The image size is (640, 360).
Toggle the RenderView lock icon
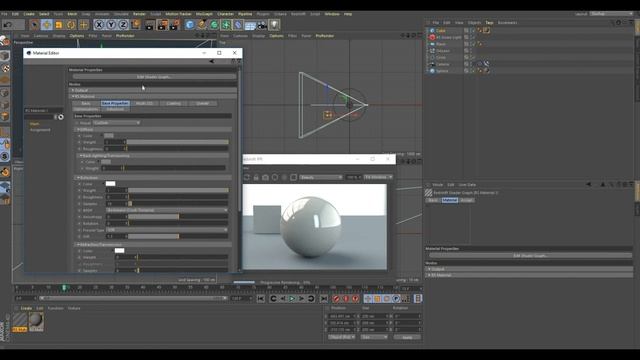[256, 177]
